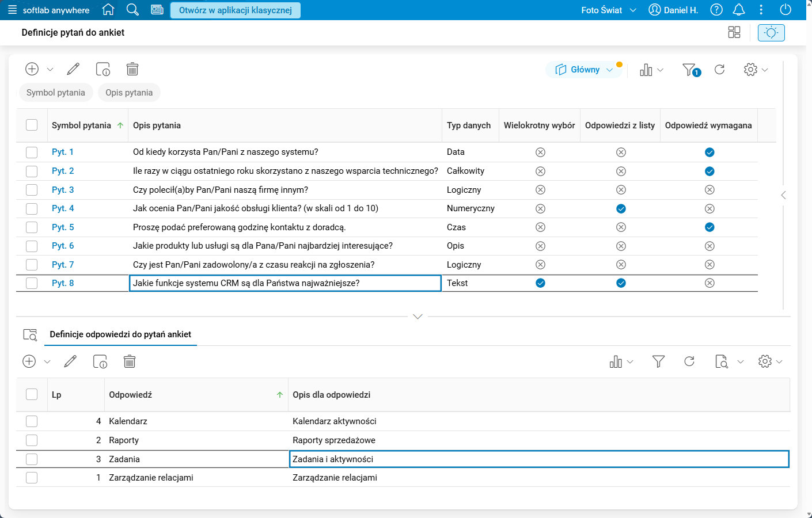Collapse the panel with the divider chevron
This screenshot has height=518, width=812.
pyautogui.click(x=418, y=317)
